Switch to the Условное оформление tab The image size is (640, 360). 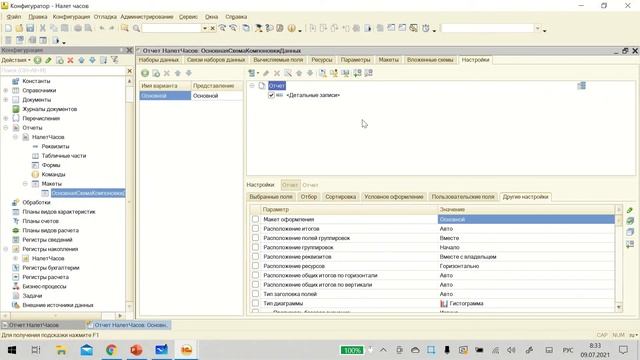pyautogui.click(x=394, y=197)
